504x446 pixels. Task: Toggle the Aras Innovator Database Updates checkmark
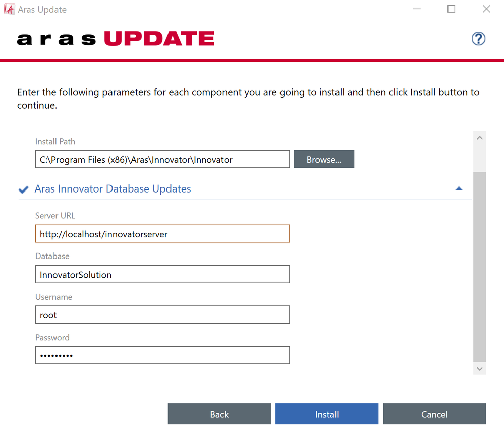[23, 189]
